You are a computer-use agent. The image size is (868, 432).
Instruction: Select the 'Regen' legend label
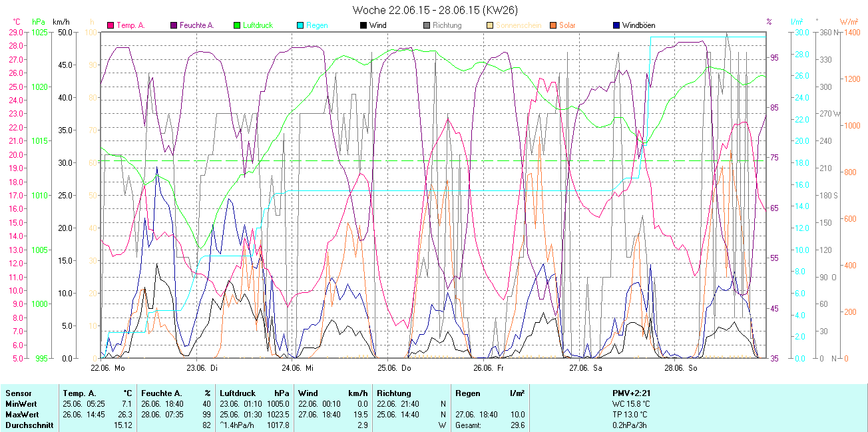pyautogui.click(x=317, y=25)
